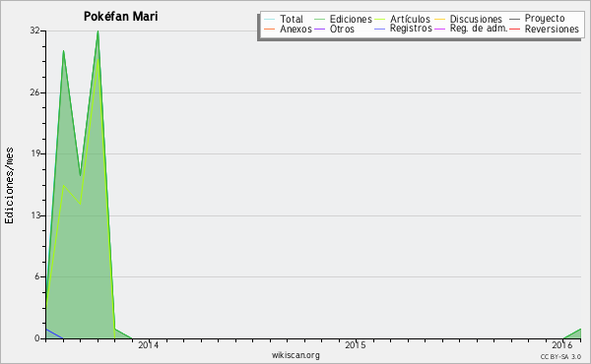This screenshot has height=364, width=591.
Task: Click the Ediciones/mes axis title
Action: (9, 185)
